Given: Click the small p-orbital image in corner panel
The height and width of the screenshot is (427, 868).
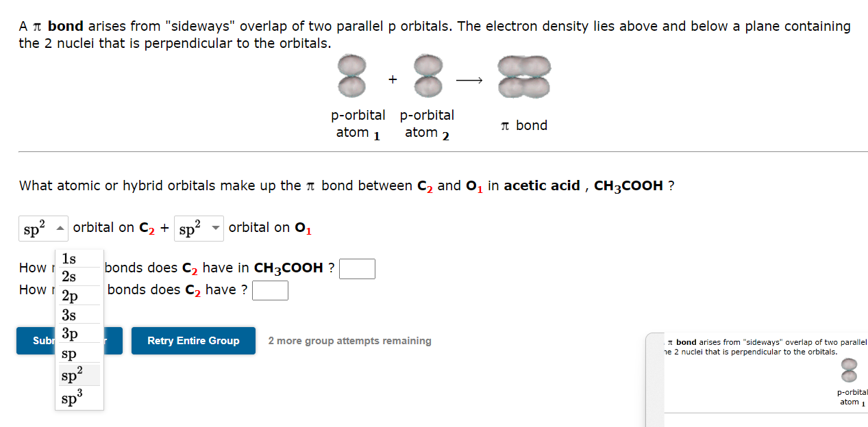Looking at the screenshot, I should (850, 370).
